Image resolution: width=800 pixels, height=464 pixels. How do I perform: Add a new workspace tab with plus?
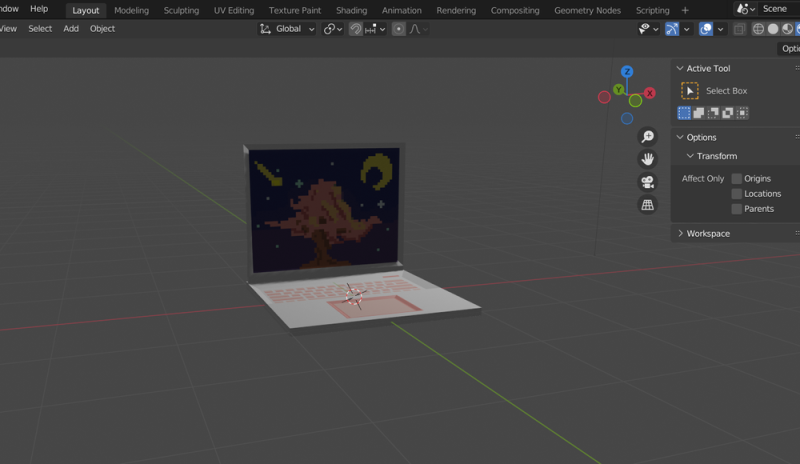click(685, 10)
